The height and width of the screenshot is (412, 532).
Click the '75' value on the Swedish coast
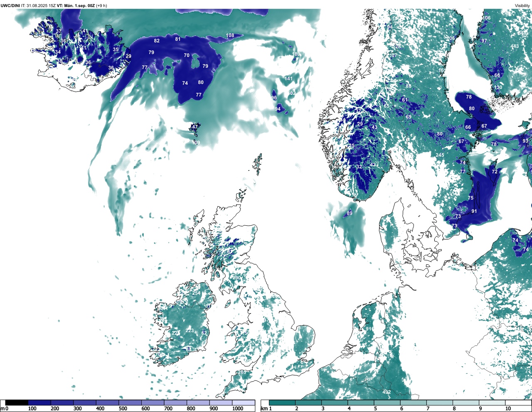(x=470, y=198)
